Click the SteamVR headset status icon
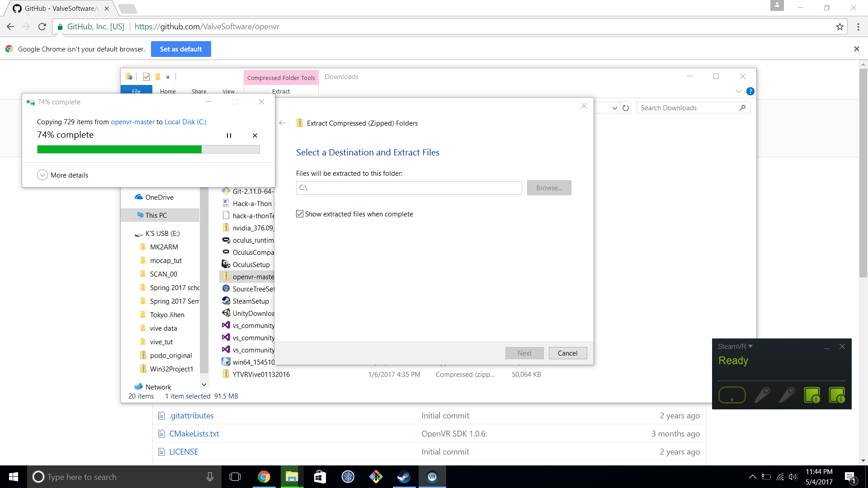 (732, 395)
